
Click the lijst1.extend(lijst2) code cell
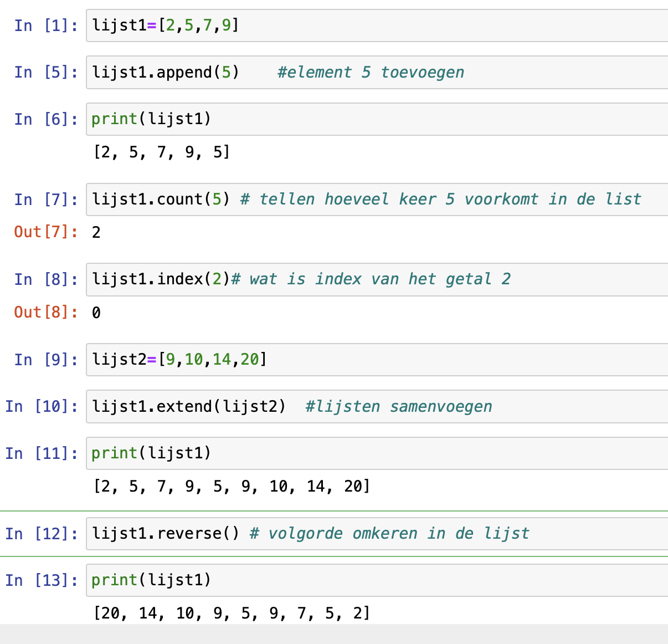tap(377, 406)
